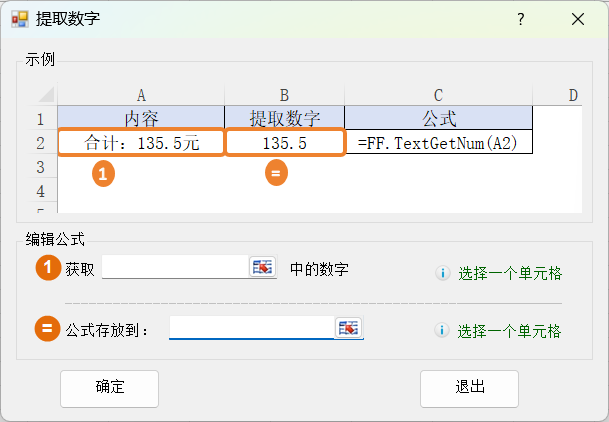This screenshot has width=609, height=422.
Task: Click the orange equals badge beside 公式存放到
Action: pos(48,328)
